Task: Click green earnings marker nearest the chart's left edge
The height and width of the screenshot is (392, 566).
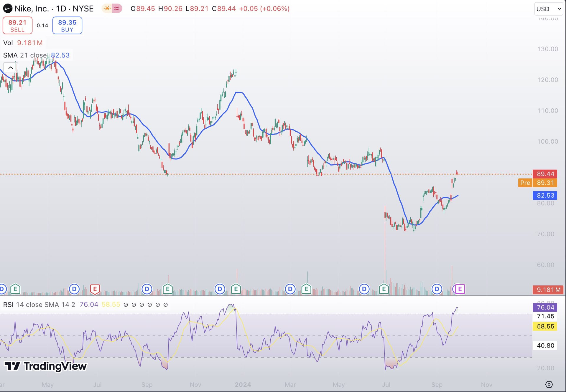Action: coord(15,289)
